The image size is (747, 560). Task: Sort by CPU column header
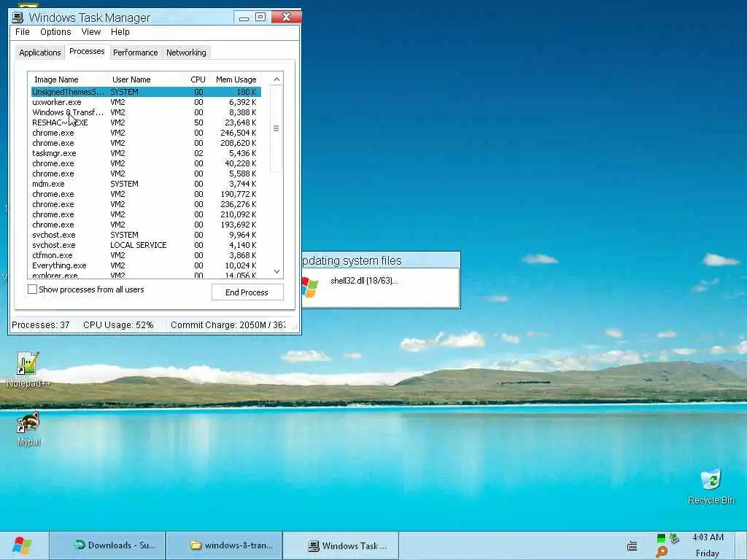198,79
